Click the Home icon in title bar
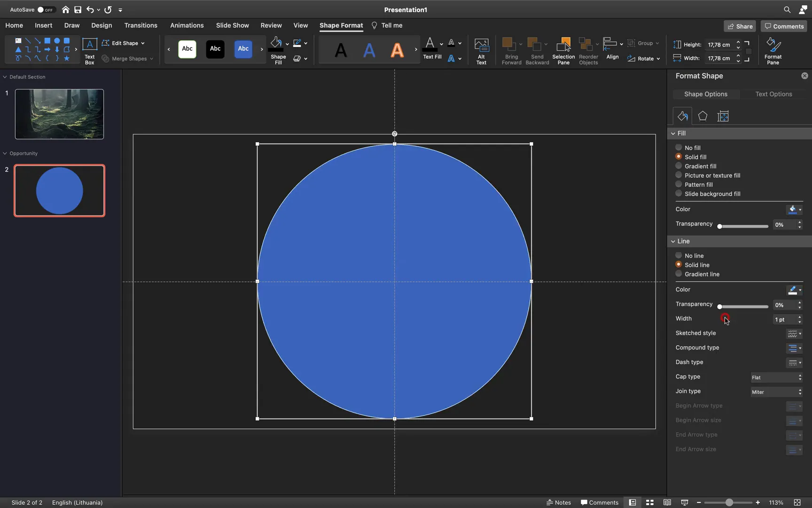812x508 pixels. tap(65, 9)
